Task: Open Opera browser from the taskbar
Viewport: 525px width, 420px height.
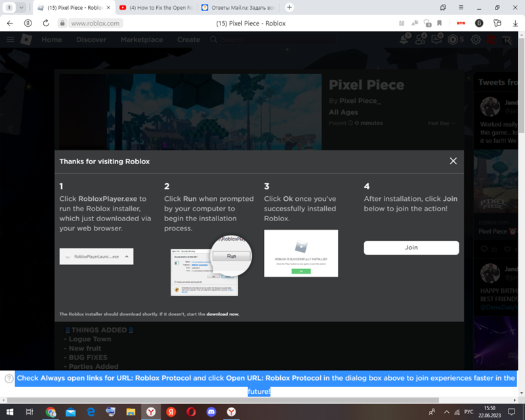Action: pyautogui.click(x=191, y=412)
